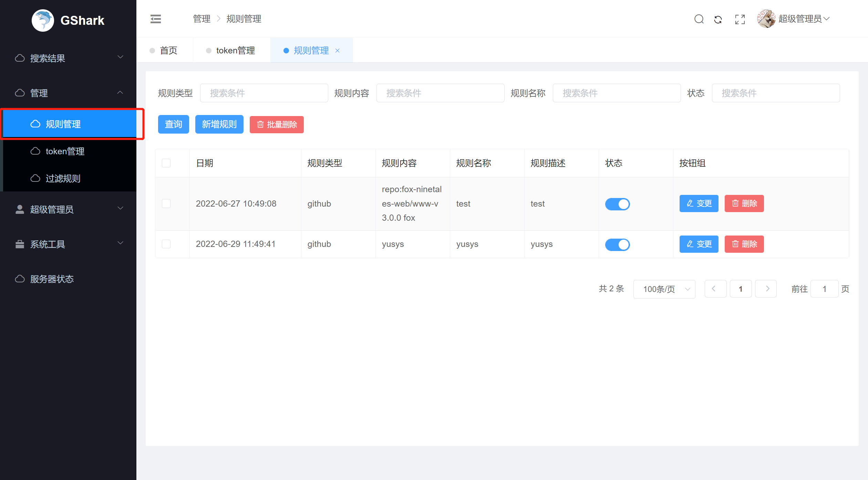The height and width of the screenshot is (480, 868).
Task: Open the 100条/页 page size dropdown
Action: pyautogui.click(x=664, y=289)
